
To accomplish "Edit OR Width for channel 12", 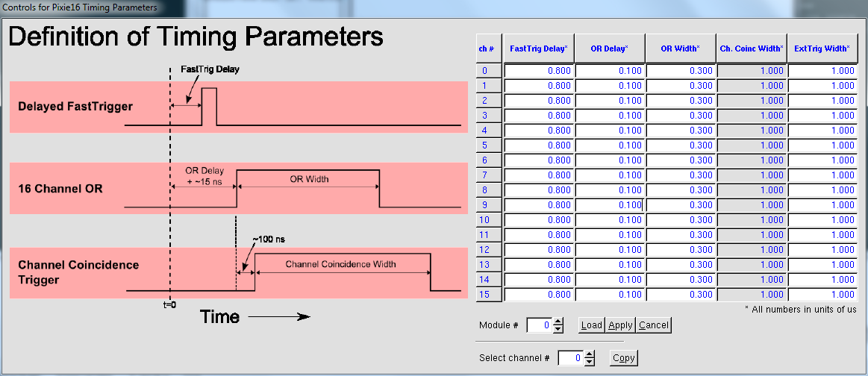I will click(681, 250).
